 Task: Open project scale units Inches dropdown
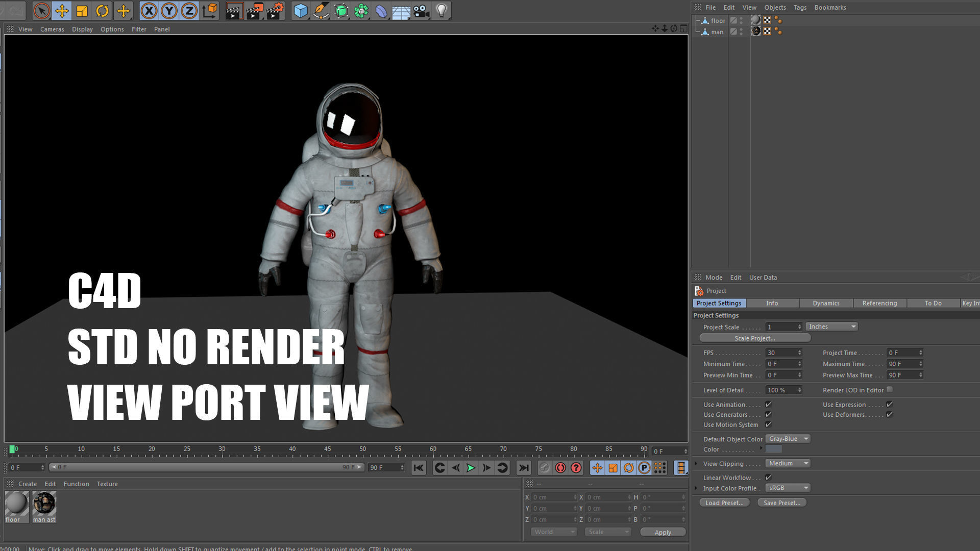(831, 327)
